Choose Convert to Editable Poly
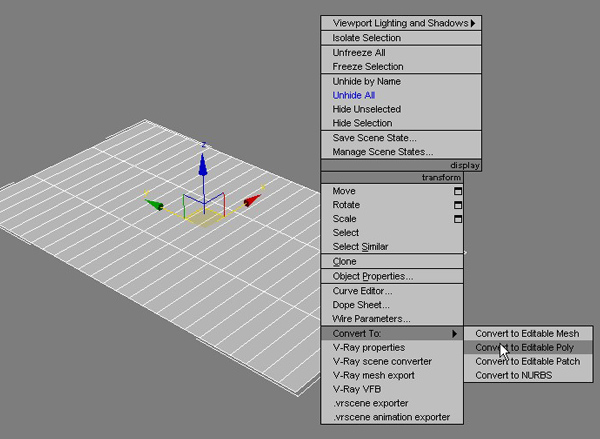600x439 pixels. [526, 347]
